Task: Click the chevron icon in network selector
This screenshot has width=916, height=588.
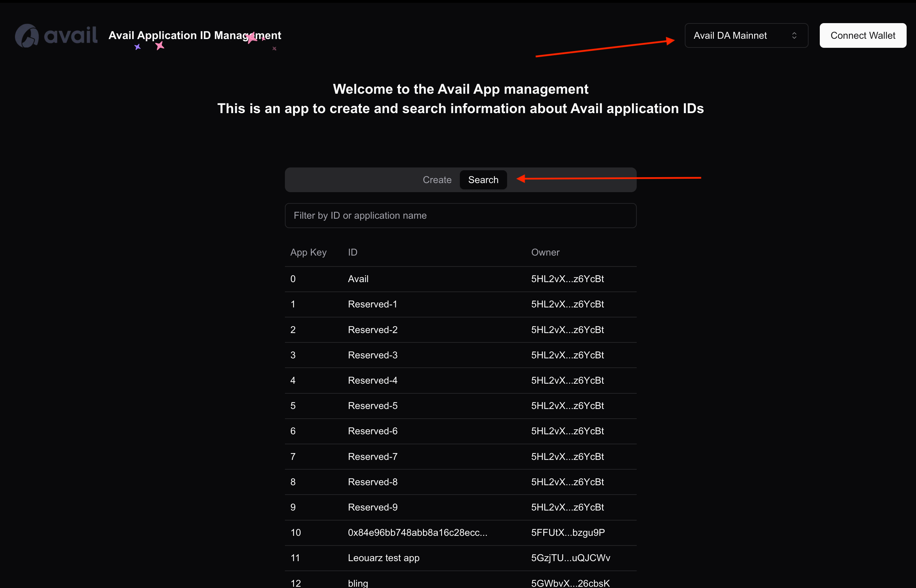Action: (x=794, y=36)
